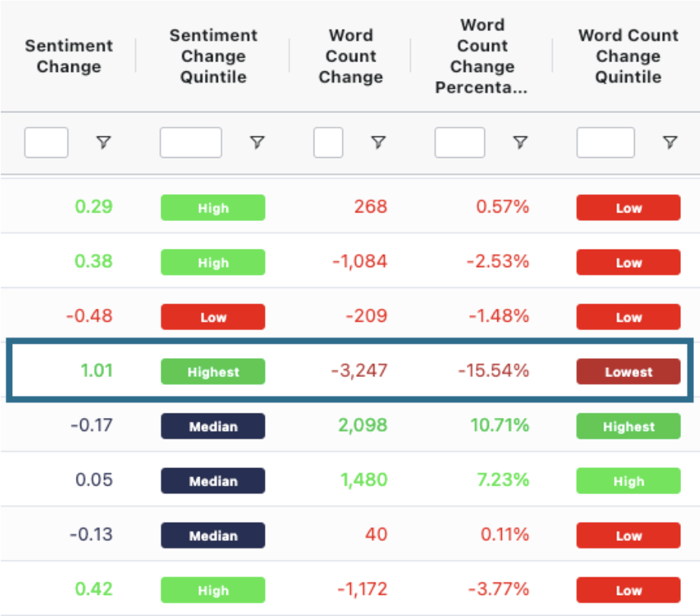Click the Word Count Change Quintile header
Screen dimensions: 700x616
[628, 55]
